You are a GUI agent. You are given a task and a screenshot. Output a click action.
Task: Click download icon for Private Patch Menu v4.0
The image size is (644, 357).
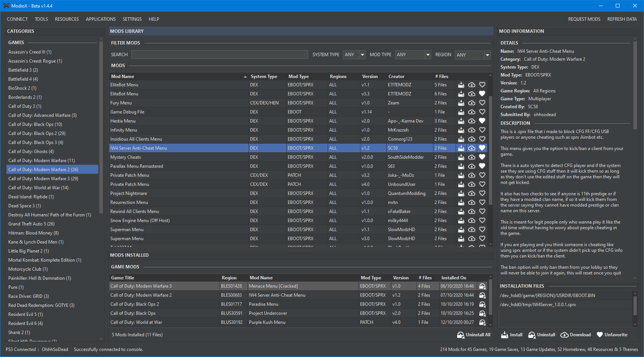(472, 184)
